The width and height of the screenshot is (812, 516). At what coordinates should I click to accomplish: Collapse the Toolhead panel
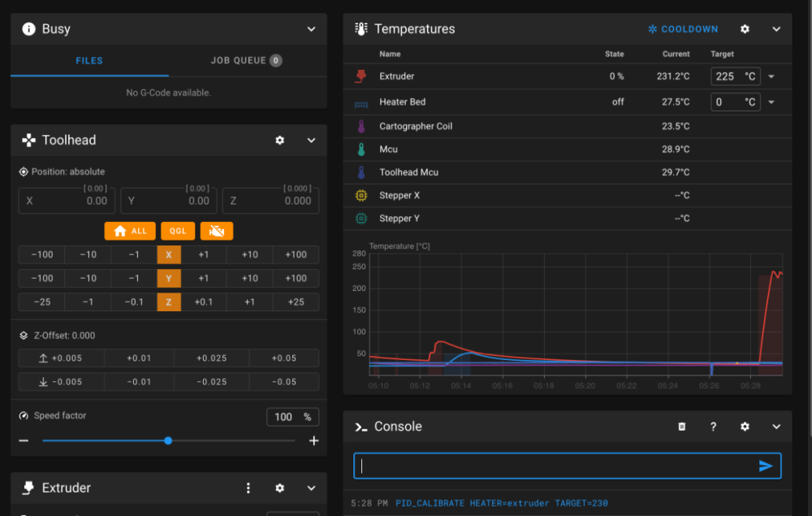click(311, 141)
